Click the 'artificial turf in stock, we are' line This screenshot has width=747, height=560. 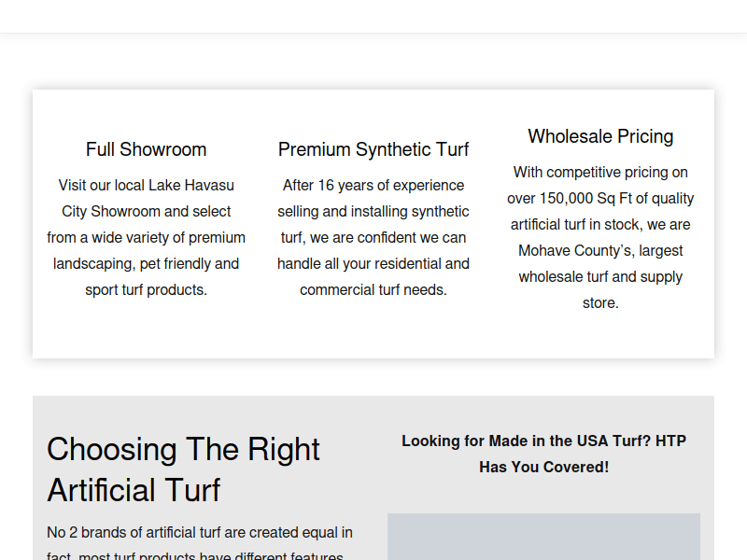click(x=600, y=224)
